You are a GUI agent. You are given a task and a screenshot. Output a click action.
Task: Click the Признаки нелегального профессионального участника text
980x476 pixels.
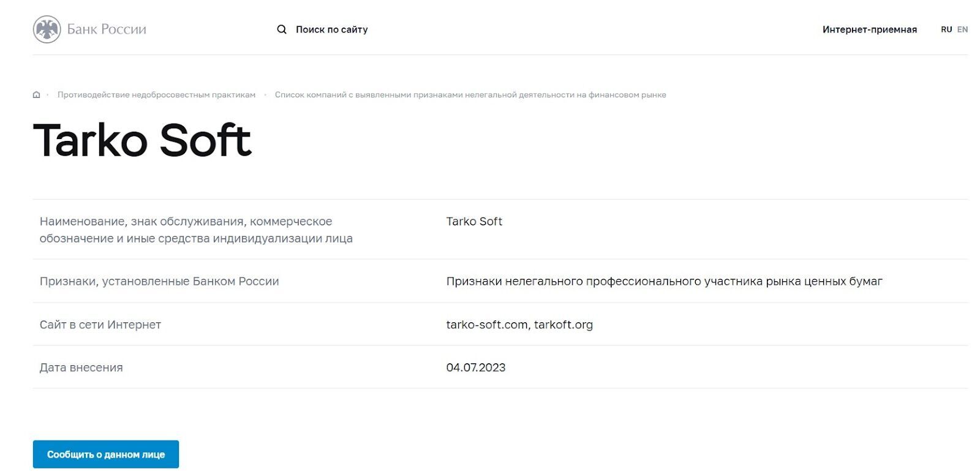click(x=665, y=281)
